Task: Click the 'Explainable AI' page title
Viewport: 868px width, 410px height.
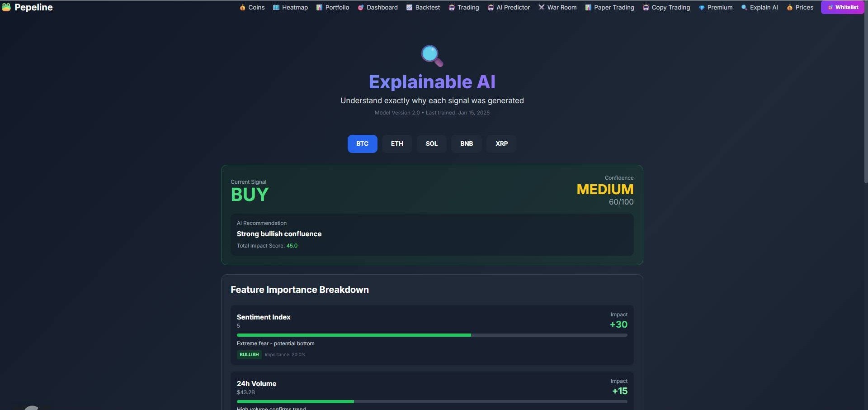Action: pyautogui.click(x=432, y=82)
